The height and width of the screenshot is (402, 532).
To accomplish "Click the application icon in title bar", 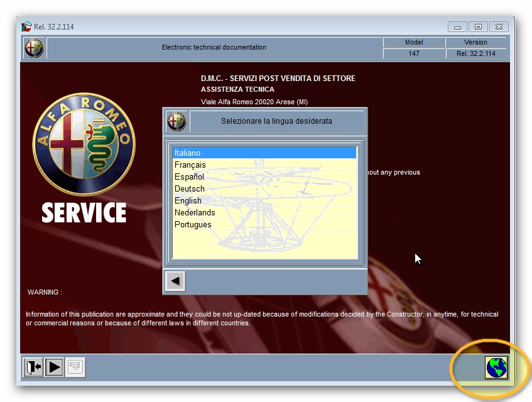I will tap(26, 27).
